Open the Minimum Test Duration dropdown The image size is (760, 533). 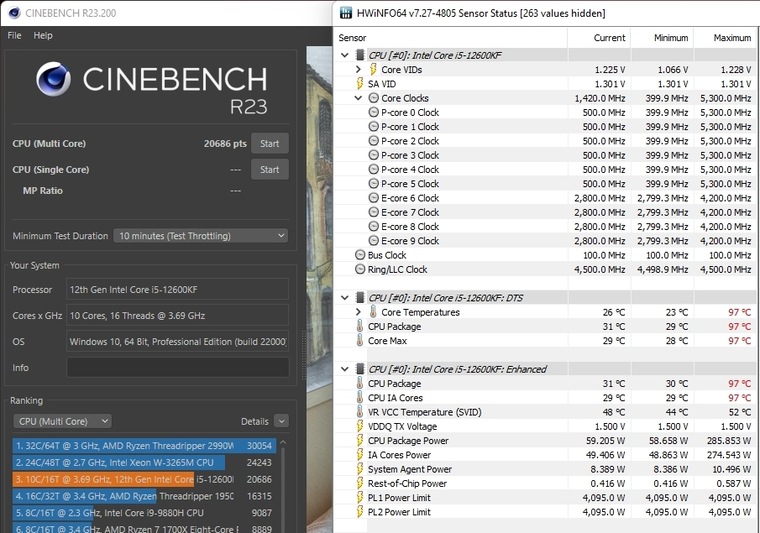click(x=201, y=236)
